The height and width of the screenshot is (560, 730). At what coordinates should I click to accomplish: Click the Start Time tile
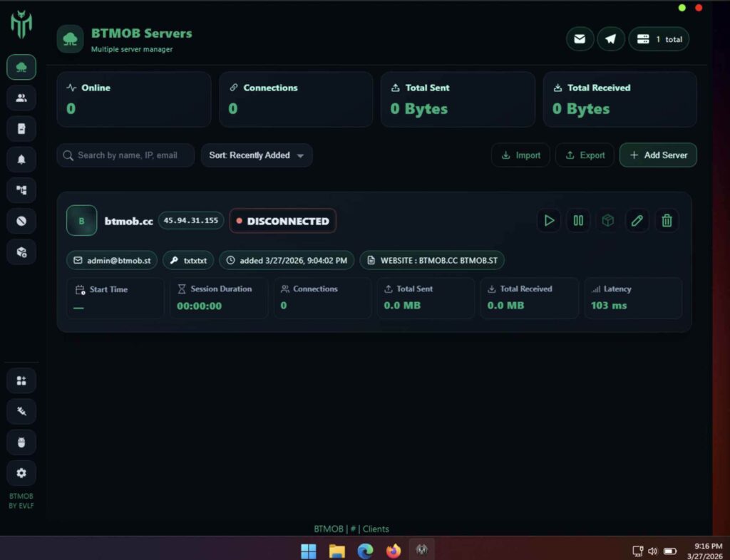point(115,298)
